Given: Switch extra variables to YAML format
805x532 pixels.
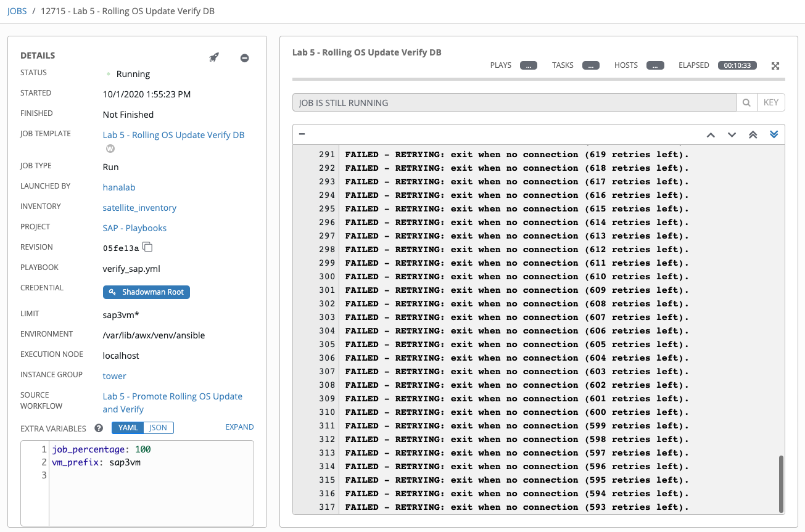Looking at the screenshot, I should point(128,427).
